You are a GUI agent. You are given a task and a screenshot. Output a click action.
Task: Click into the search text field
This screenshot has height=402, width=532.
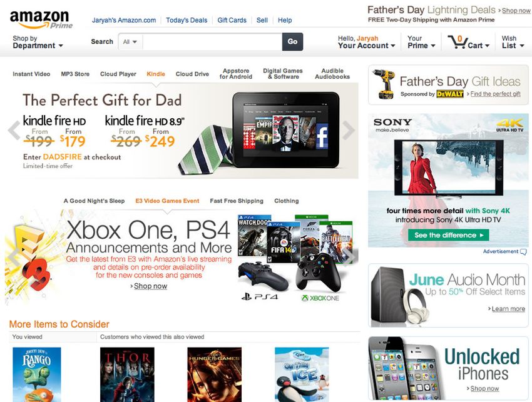(x=212, y=42)
